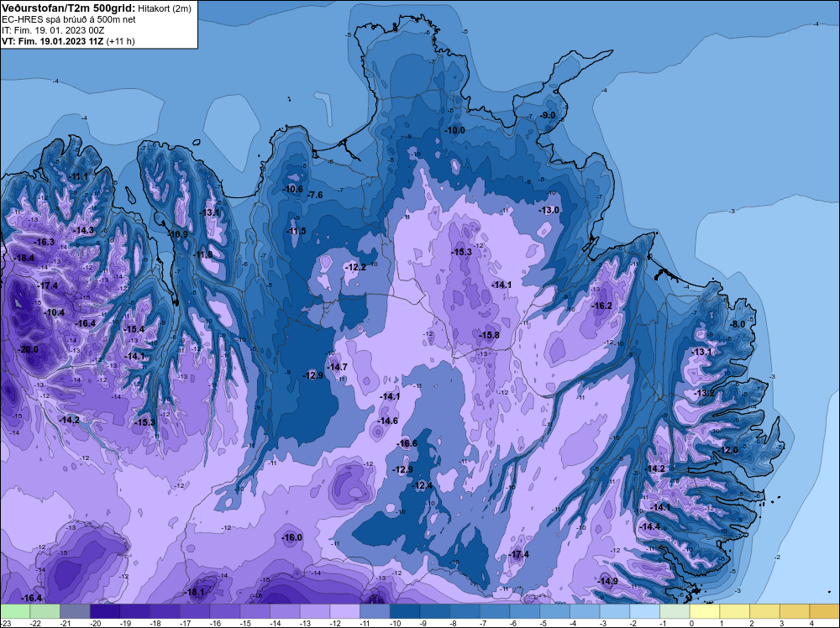Select the -12.4 temperature value
This screenshot has width=840, height=628.
(x=422, y=485)
